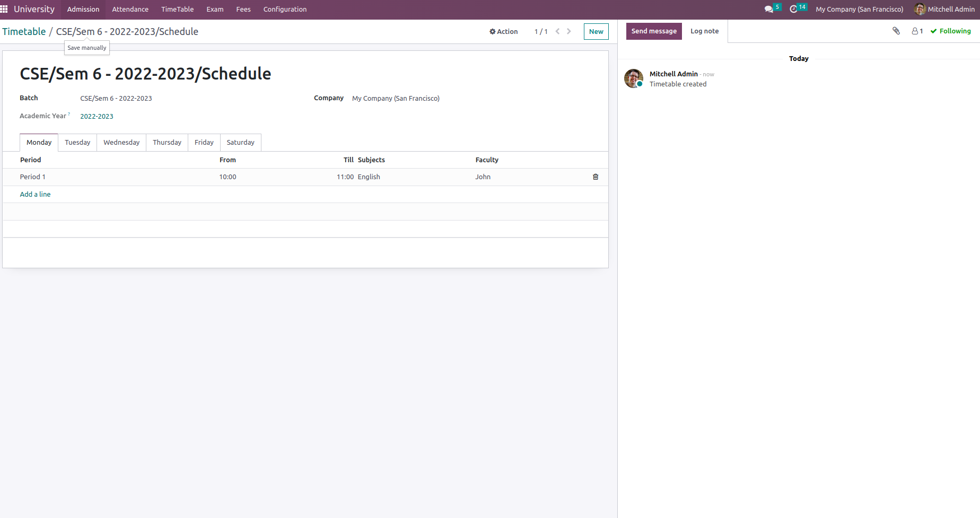Image resolution: width=980 pixels, height=518 pixels.
Task: Go to previous record arrow
Action: tap(557, 31)
